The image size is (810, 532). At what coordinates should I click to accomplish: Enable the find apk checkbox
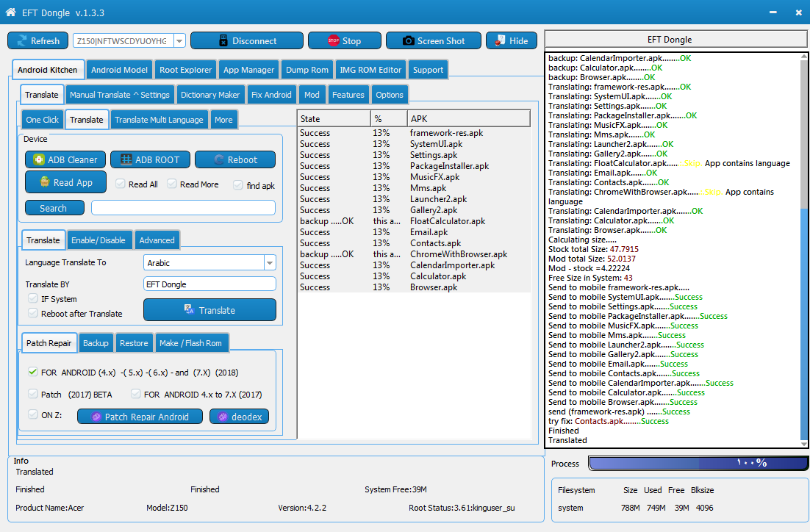point(238,185)
